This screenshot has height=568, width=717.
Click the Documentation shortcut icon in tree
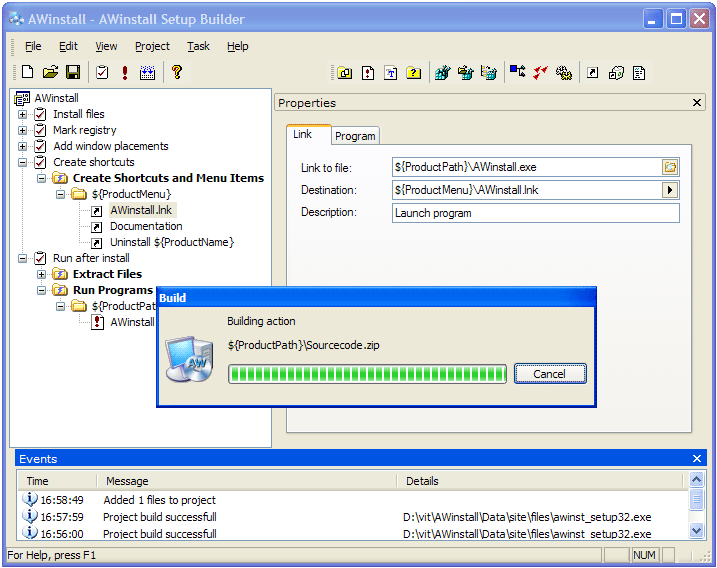96,227
